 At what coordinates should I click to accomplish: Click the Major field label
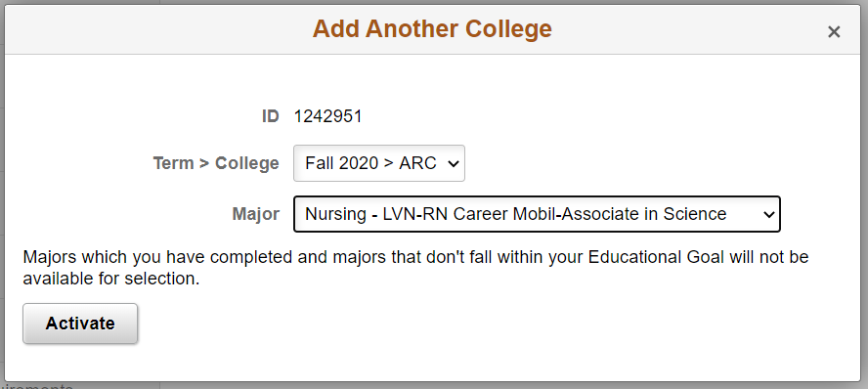click(256, 214)
